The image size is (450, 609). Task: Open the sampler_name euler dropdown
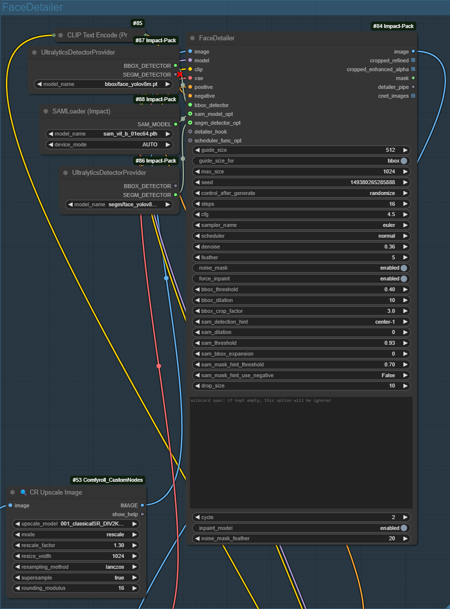(x=301, y=225)
